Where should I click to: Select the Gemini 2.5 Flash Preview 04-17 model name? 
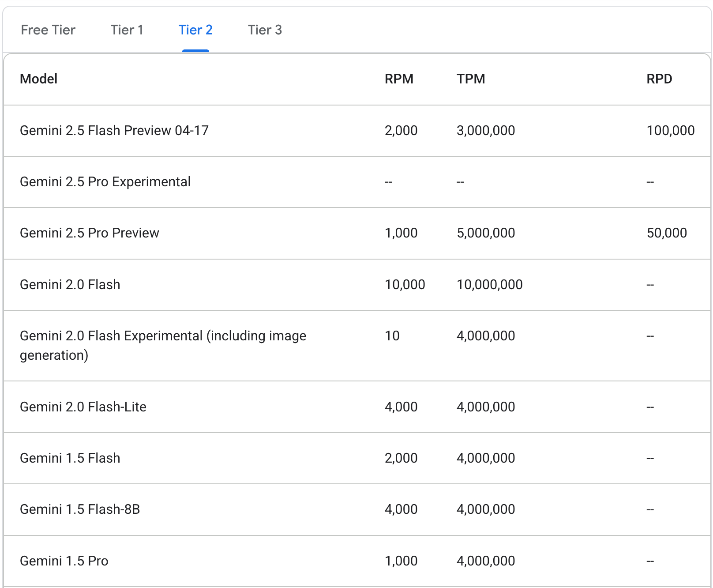(x=114, y=131)
